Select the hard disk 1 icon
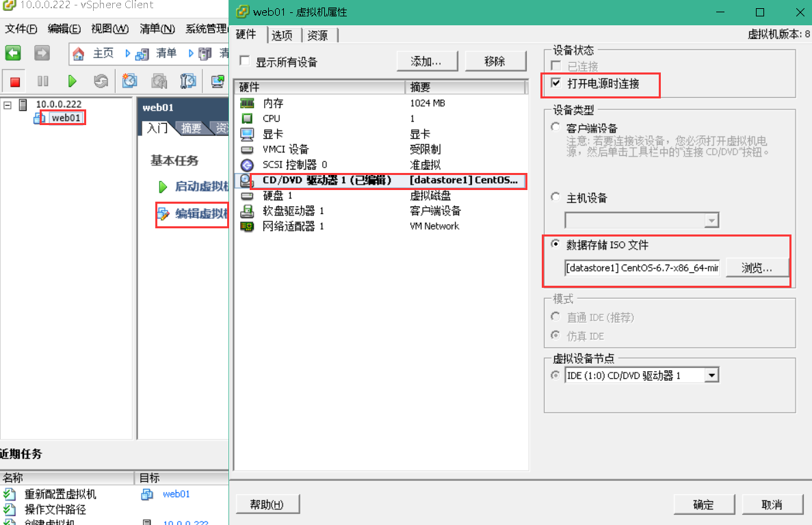This screenshot has height=525, width=812. coord(247,196)
